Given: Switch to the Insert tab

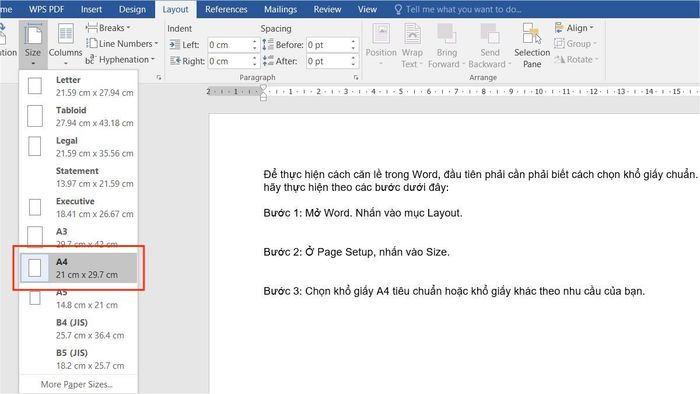Looking at the screenshot, I should click(91, 9).
